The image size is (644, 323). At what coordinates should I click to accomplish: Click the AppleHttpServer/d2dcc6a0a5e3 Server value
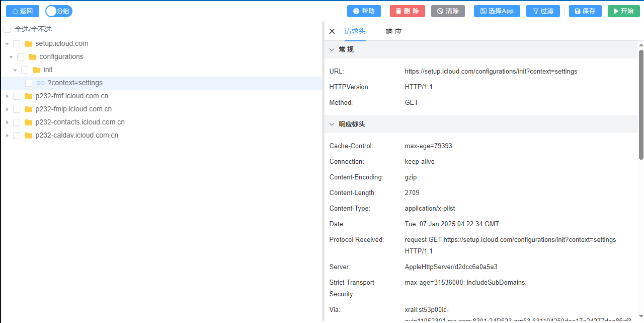[x=451, y=267]
